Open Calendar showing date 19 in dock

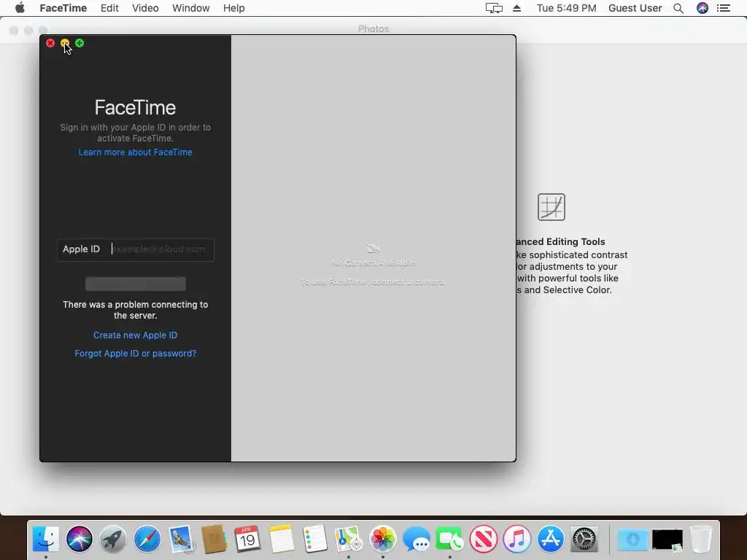pyautogui.click(x=247, y=539)
